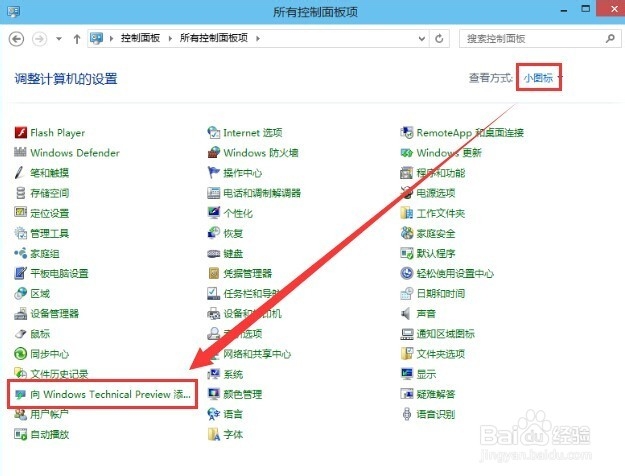Open 向 Windows Technical Preview 添... link
This screenshot has width=625, height=476.
click(110, 394)
